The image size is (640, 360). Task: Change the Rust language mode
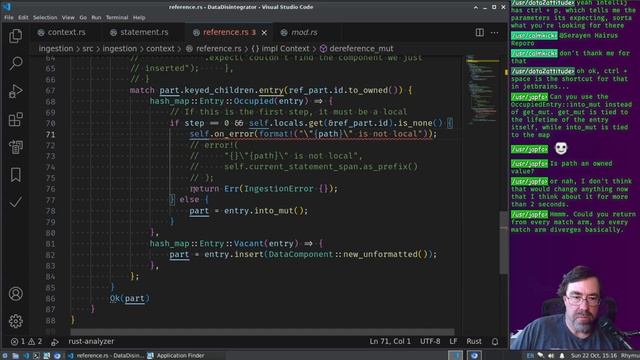[474, 341]
